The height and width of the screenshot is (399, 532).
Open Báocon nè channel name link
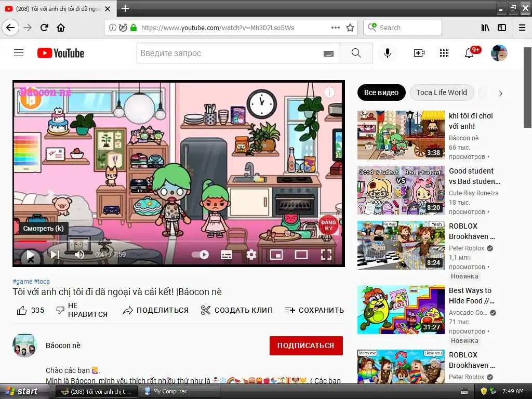tap(63, 345)
